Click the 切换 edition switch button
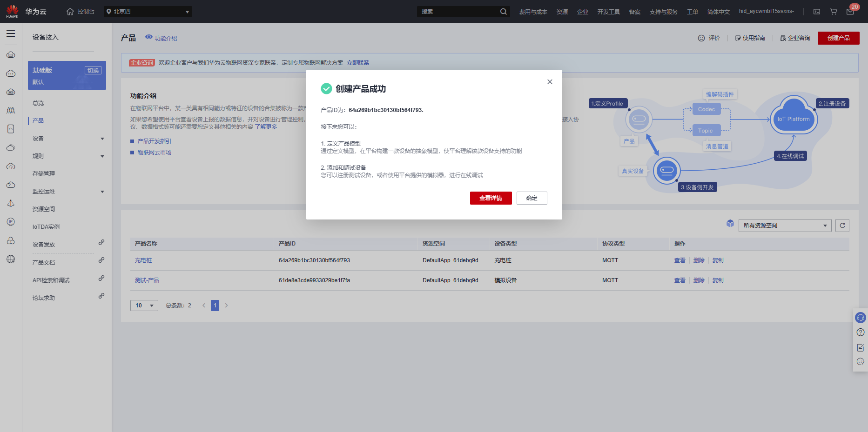 [93, 70]
